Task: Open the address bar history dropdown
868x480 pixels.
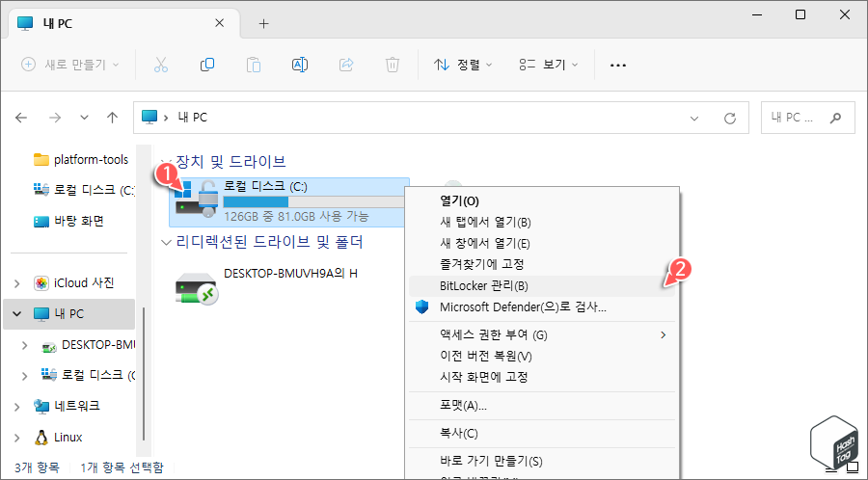Action: (694, 118)
